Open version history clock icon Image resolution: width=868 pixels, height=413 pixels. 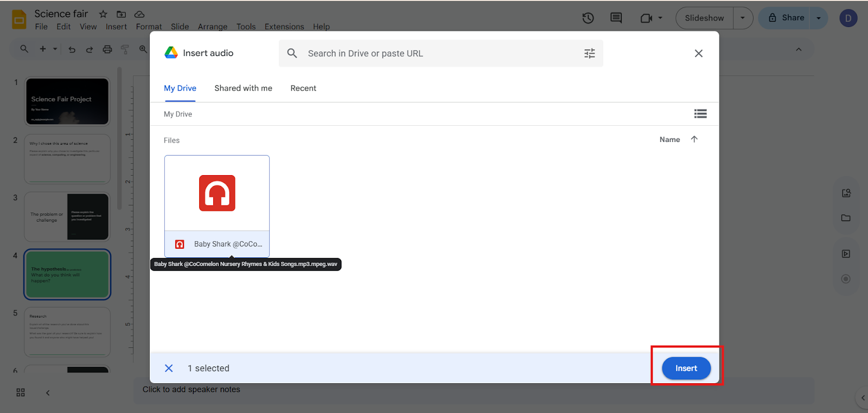click(588, 18)
